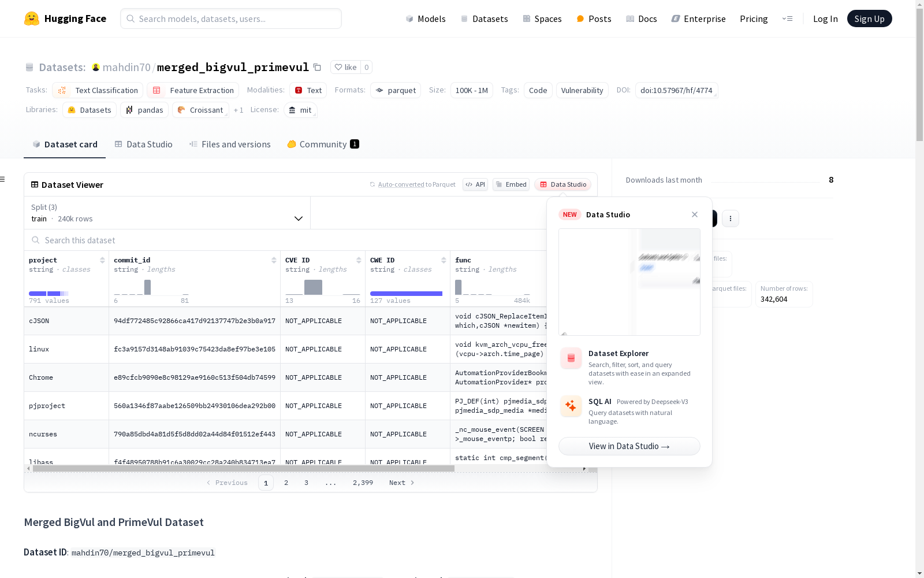The width and height of the screenshot is (924, 578).
Task: Click the Text modality tag
Action: [308, 90]
